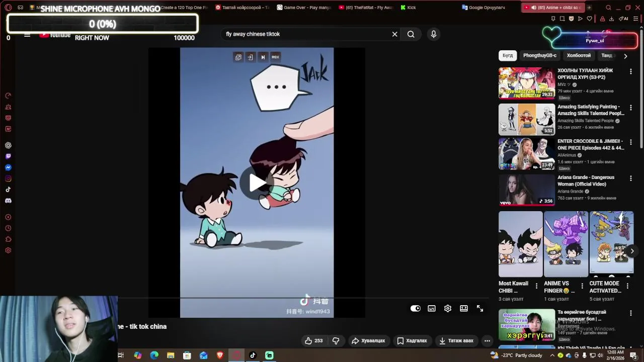Click the Хадгалах save button
This screenshot has width=644, height=362.
point(412,341)
